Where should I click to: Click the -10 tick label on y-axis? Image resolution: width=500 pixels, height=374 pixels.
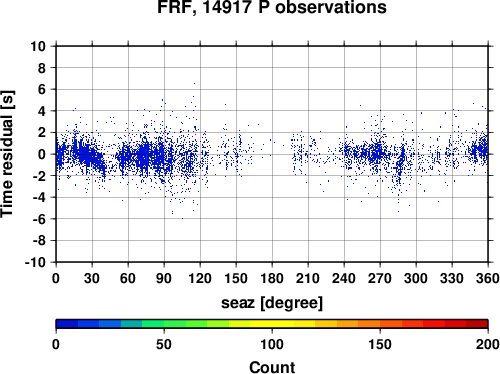35,262
